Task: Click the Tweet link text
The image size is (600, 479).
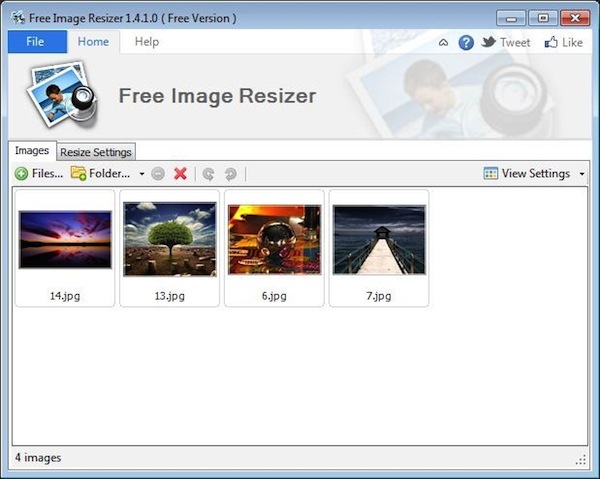Action: [x=515, y=42]
